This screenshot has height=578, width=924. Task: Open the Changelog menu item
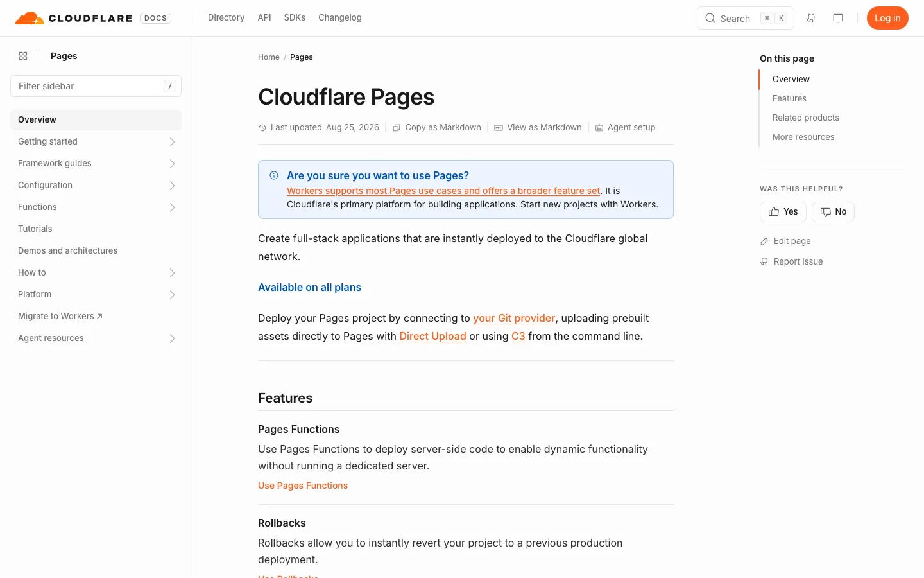click(x=340, y=18)
